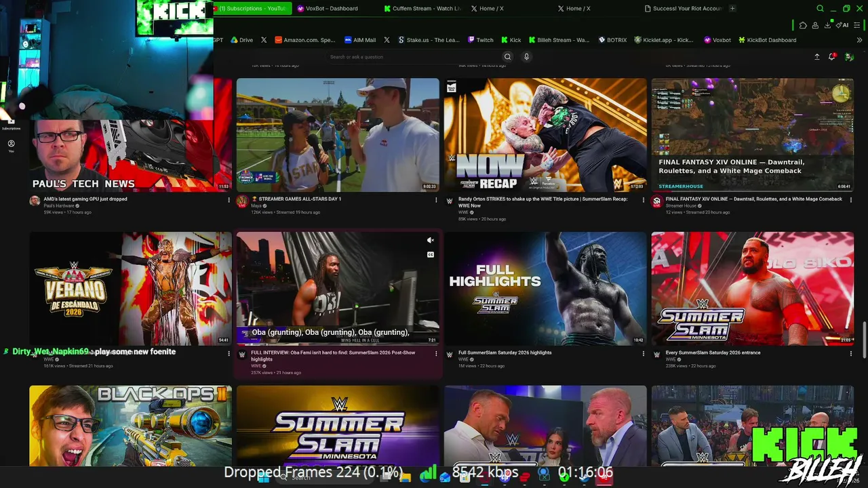The width and height of the screenshot is (868, 488).
Task: Open the Voxbot bookmark
Action: point(717,40)
